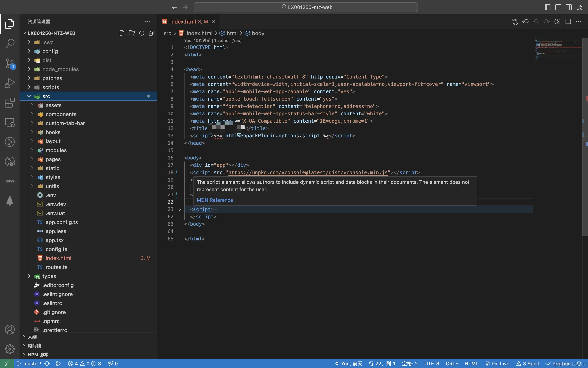Open remote window indicator in status bar
588x368 pixels.
(7, 363)
